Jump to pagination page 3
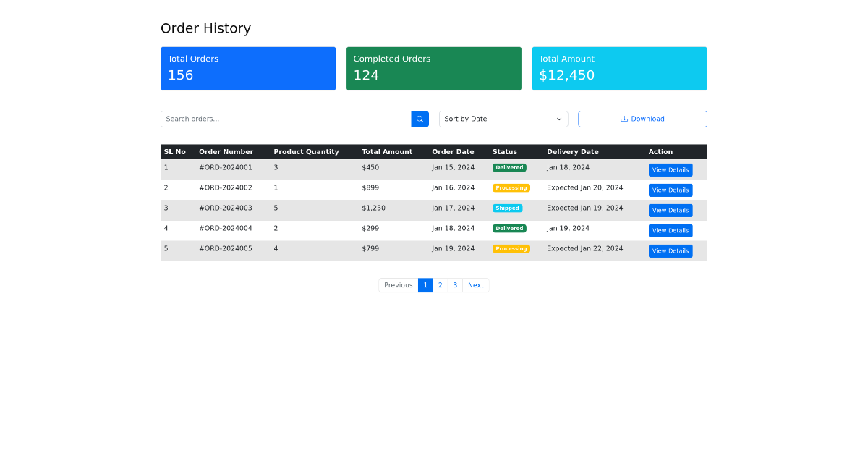 (455, 285)
